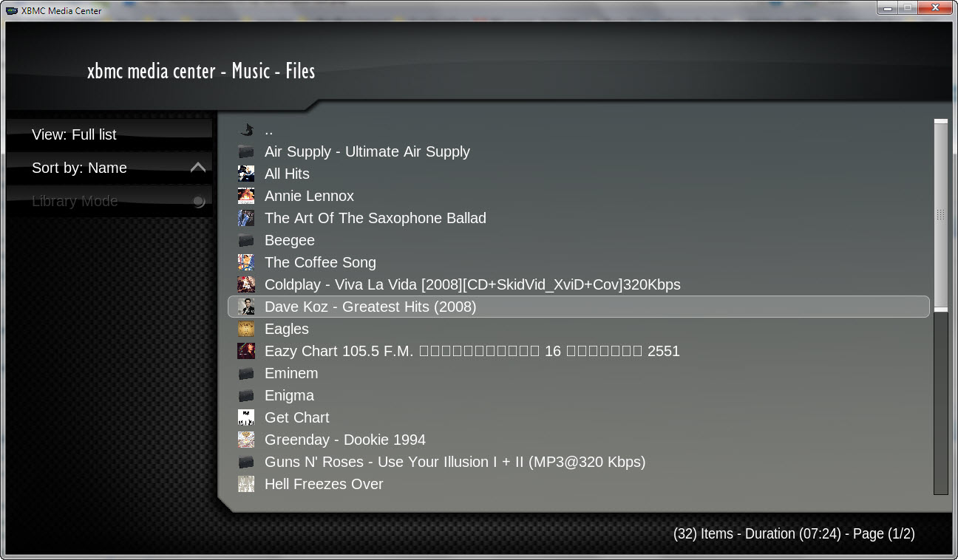The width and height of the screenshot is (958, 560).
Task: Click the Air Supply folder icon
Action: tap(246, 152)
